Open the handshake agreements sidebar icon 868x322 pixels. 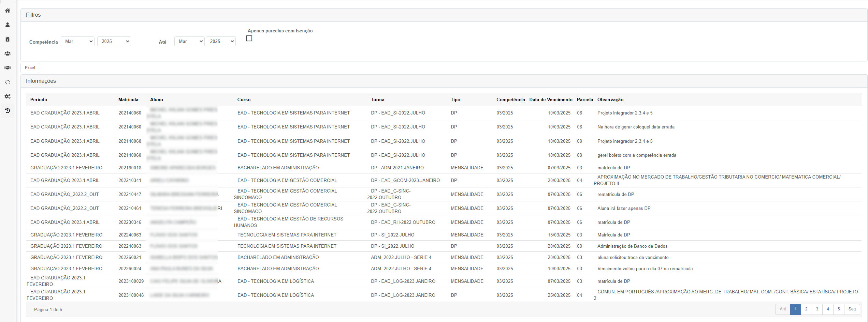[x=8, y=68]
